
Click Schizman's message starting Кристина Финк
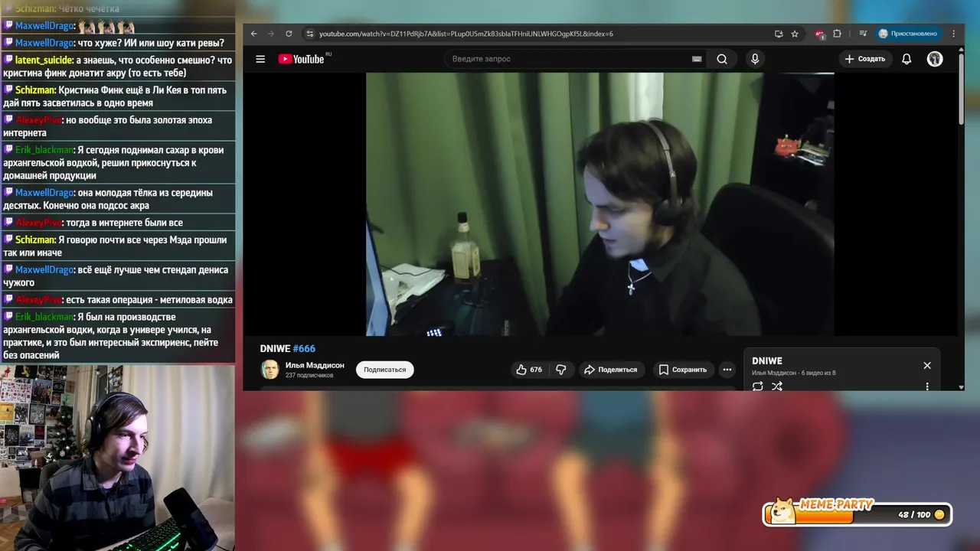(x=118, y=96)
